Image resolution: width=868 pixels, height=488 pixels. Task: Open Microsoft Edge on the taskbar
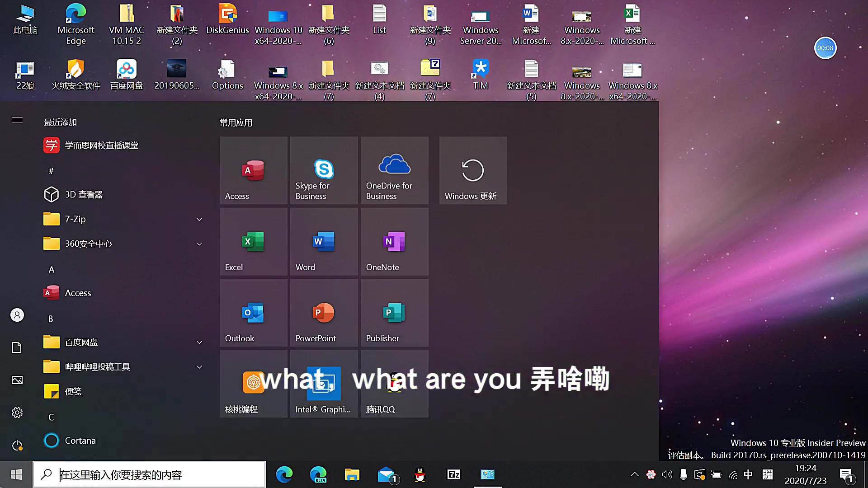pyautogui.click(x=284, y=474)
